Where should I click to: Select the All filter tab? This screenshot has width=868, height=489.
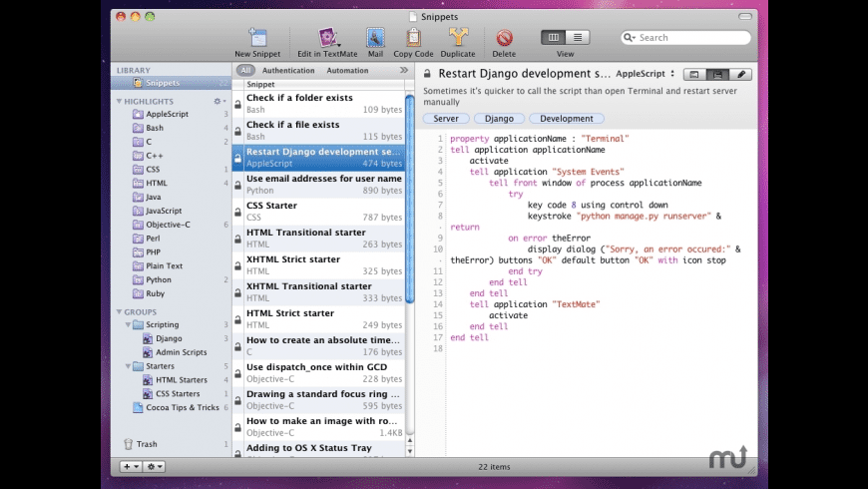[x=245, y=70]
